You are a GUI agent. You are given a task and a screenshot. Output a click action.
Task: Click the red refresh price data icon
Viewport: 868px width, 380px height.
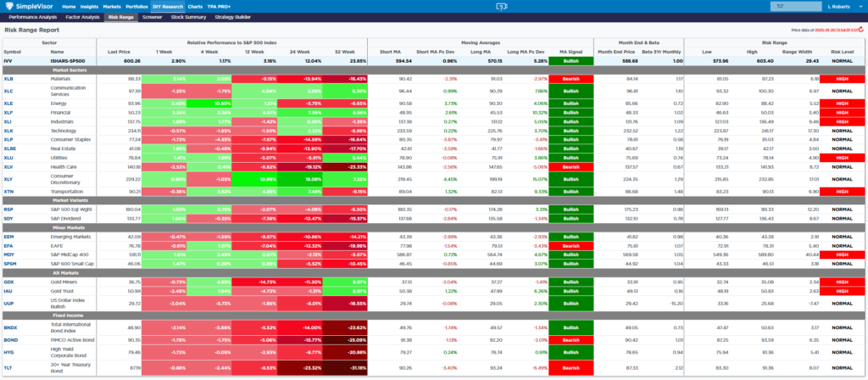(862, 30)
